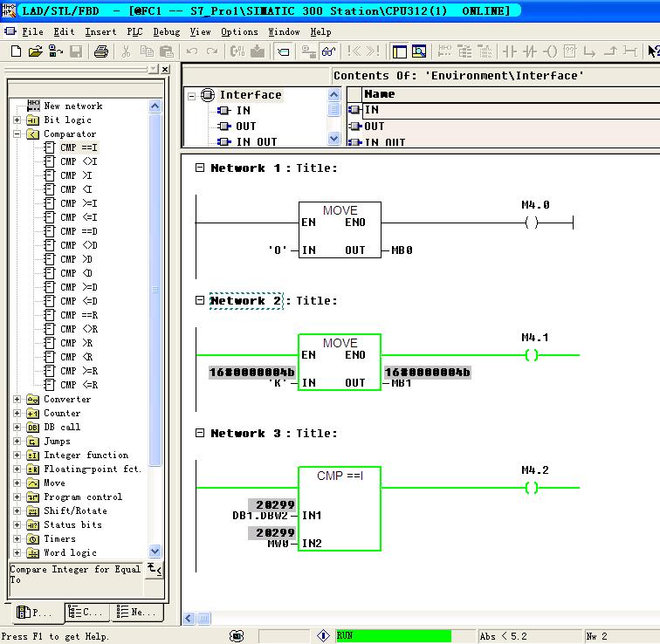Open the Debug menu
660x644 pixels.
[166, 31]
